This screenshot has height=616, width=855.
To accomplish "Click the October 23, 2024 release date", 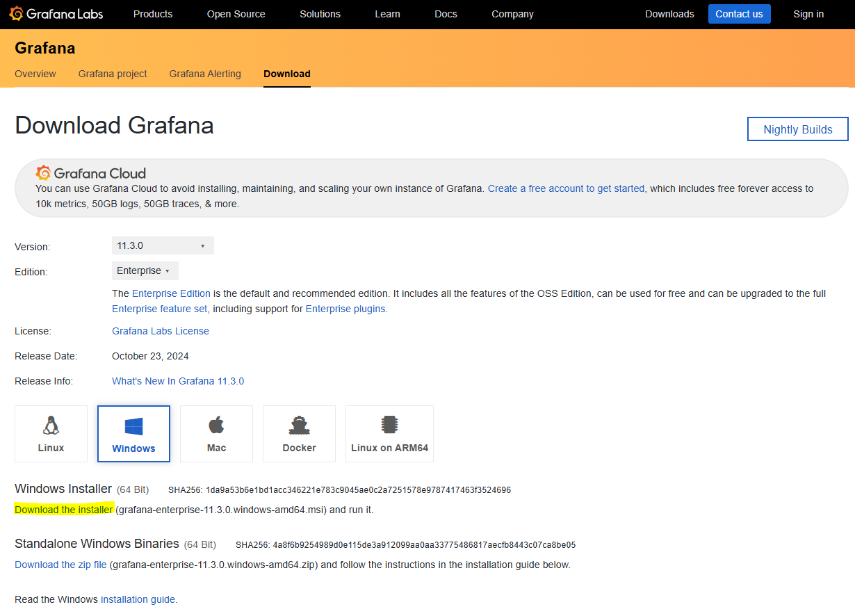I will (x=150, y=356).
